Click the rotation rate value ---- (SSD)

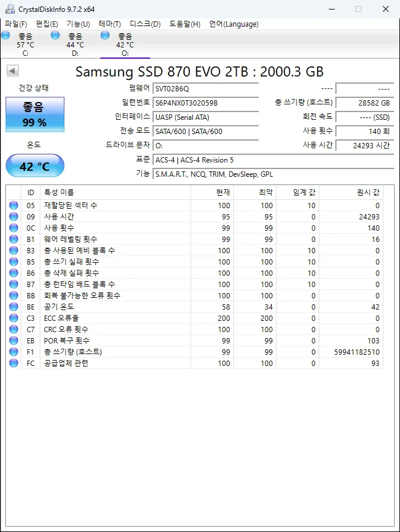(x=364, y=117)
